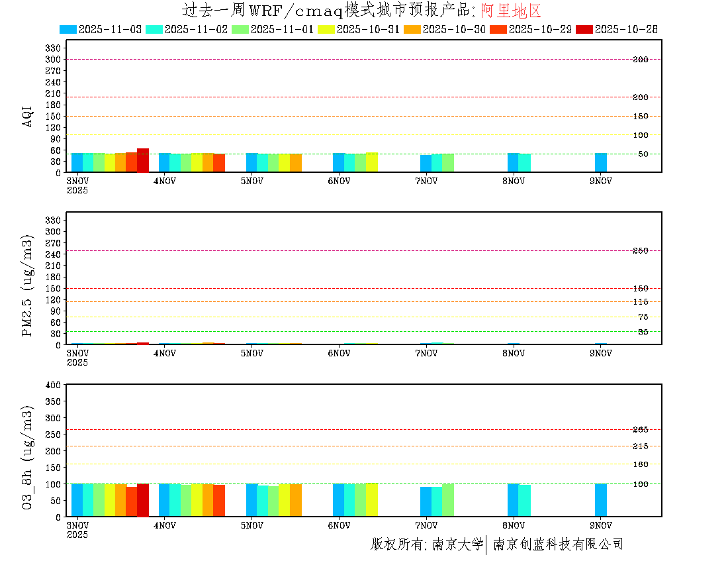
Task: Select the blue 9NOV bar in AQI chart
Action: (x=601, y=162)
